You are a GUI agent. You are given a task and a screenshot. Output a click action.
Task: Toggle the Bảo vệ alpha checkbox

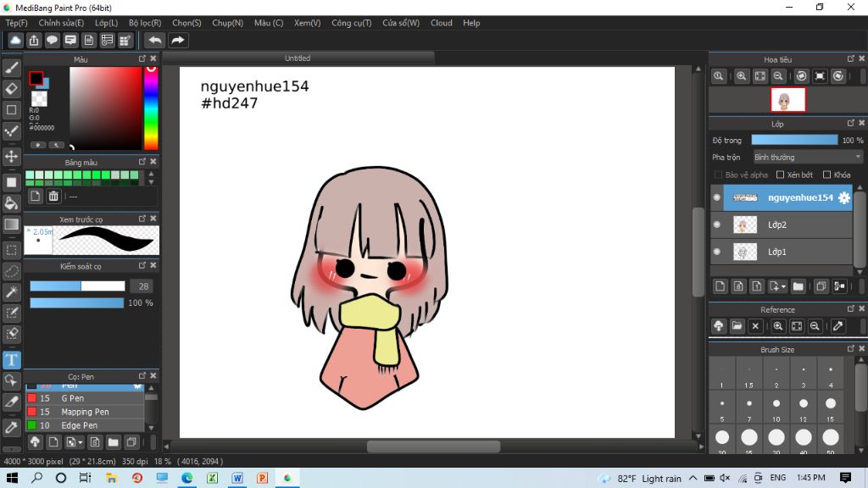718,175
